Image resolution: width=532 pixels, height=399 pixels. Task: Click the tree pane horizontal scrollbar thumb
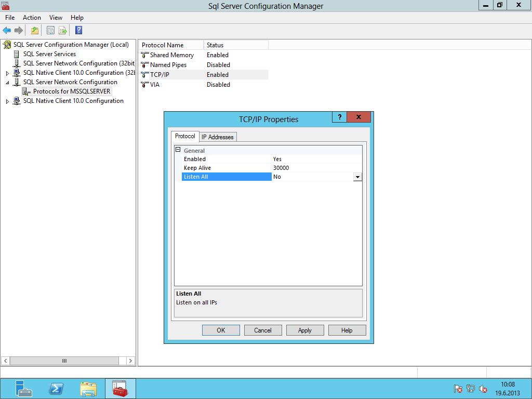tap(64, 361)
